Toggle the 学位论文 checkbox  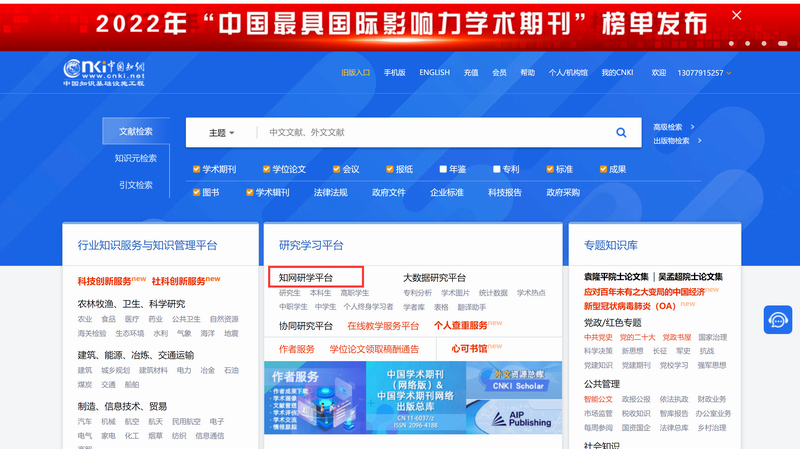[x=266, y=169]
